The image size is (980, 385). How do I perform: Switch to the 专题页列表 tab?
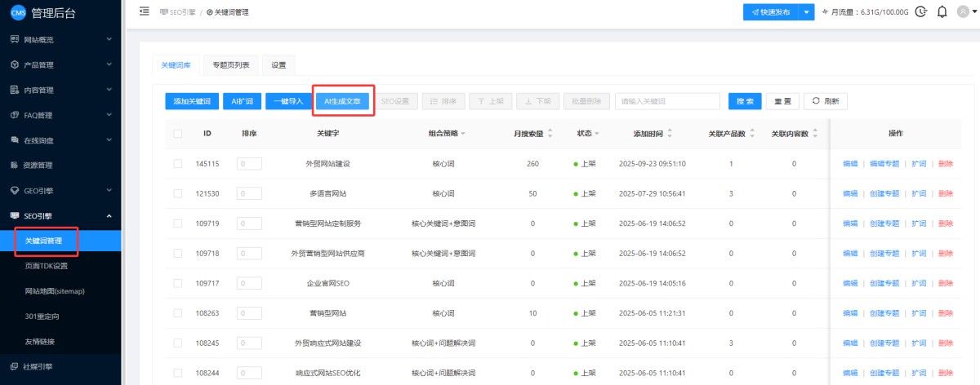[231, 65]
